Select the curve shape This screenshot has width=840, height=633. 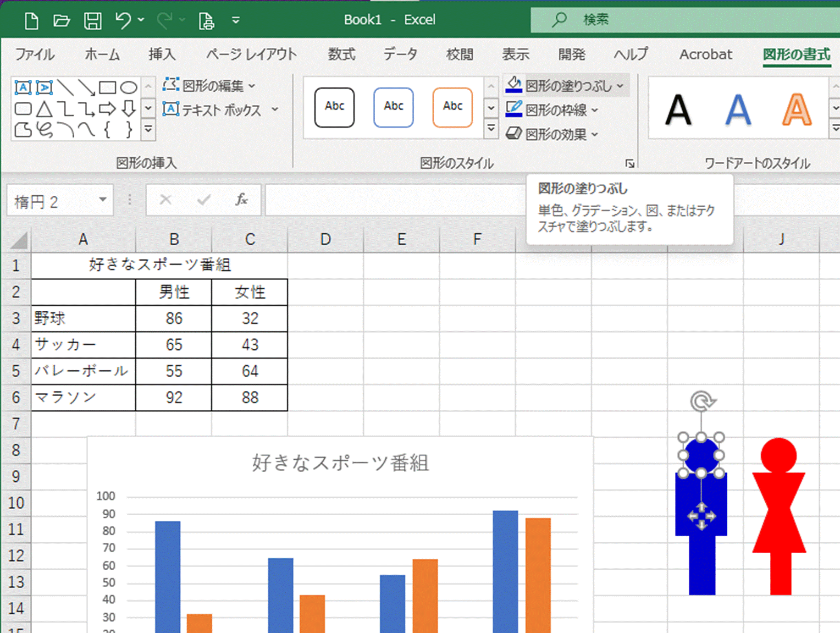pyautogui.click(x=87, y=130)
